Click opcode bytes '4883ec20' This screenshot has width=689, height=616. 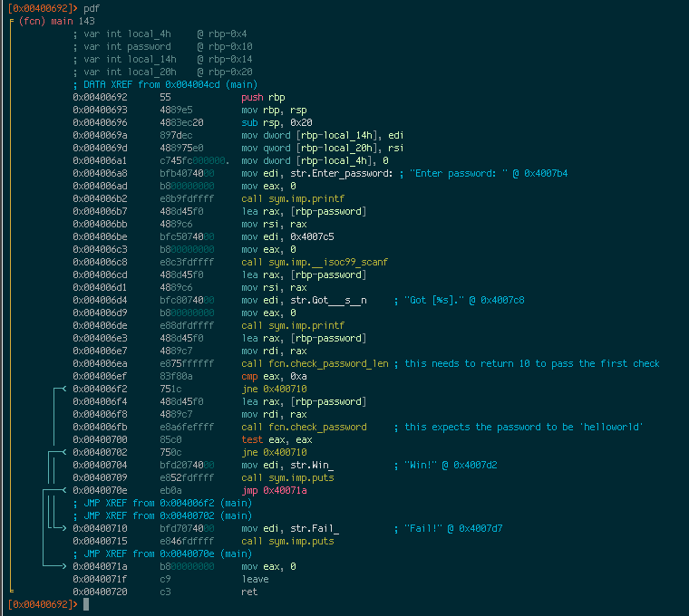[181, 123]
